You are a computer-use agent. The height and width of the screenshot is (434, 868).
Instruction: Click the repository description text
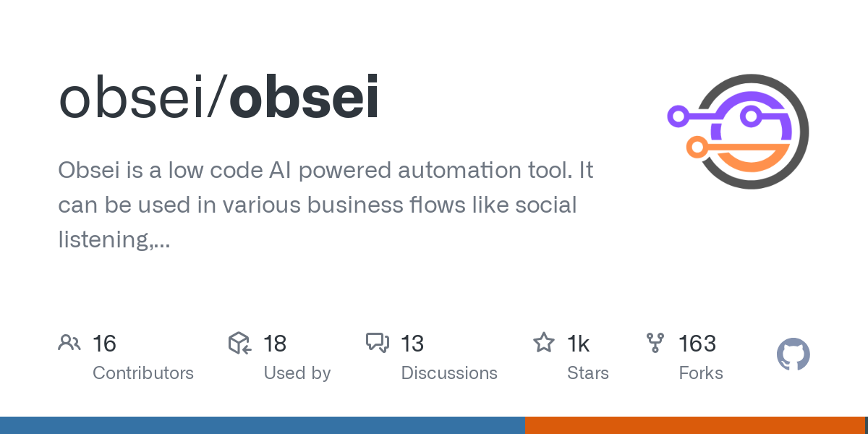click(325, 205)
